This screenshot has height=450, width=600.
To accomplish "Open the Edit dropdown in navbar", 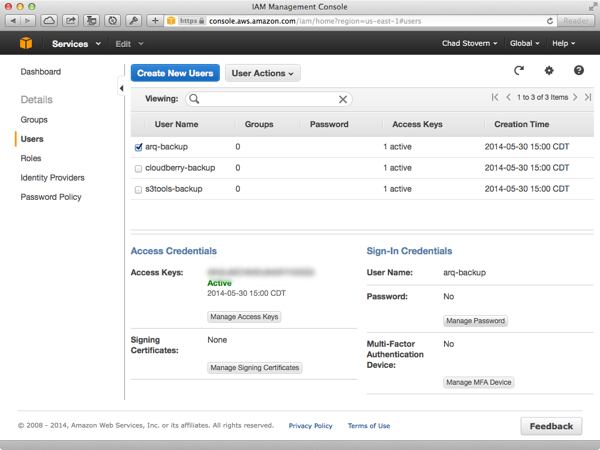I will (129, 44).
